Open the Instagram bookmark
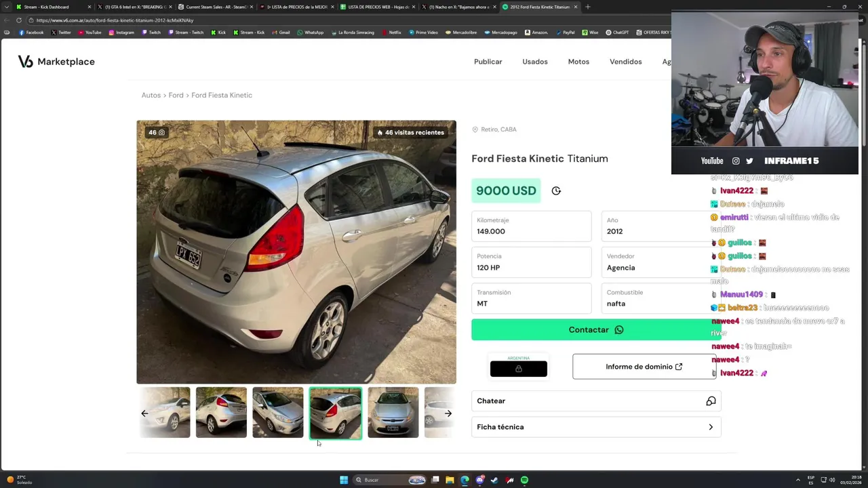Screen dimensions: 868x488 121,33
